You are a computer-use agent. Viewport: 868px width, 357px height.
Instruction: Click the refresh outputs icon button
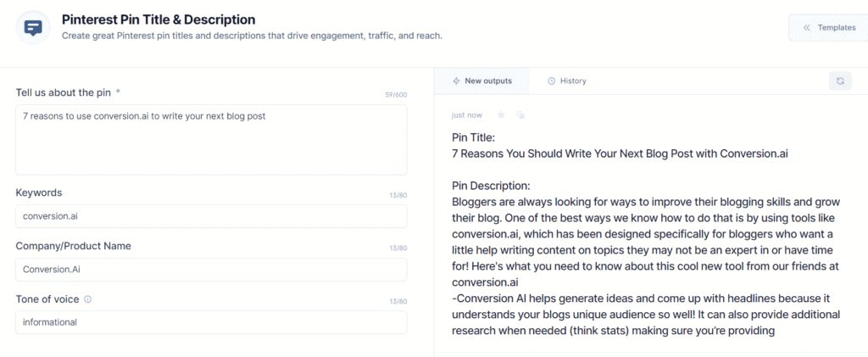840,81
